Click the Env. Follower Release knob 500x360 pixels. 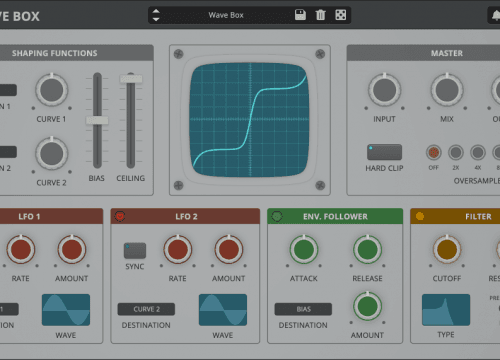tap(367, 249)
